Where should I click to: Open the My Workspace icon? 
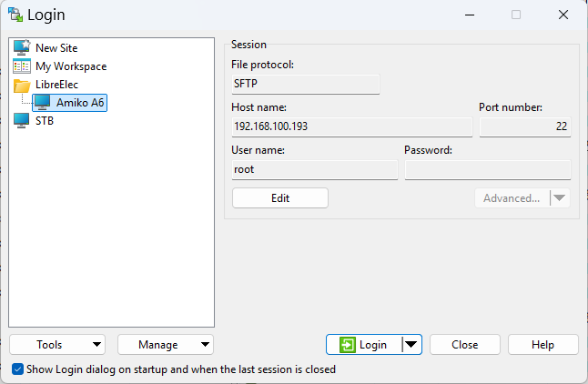[x=22, y=66]
